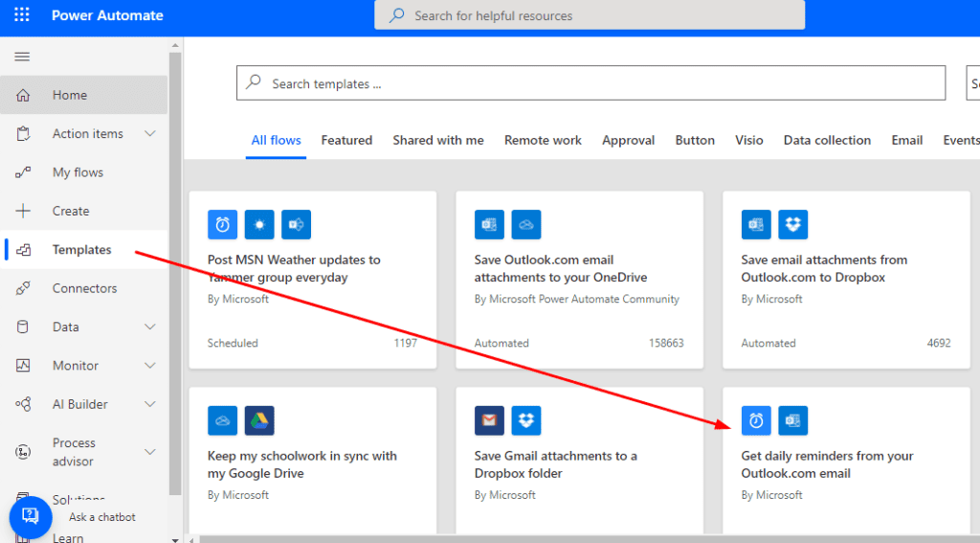Viewport: 980px width, 543px height.
Task: Open Post MSN Weather updates template
Action: (x=294, y=268)
